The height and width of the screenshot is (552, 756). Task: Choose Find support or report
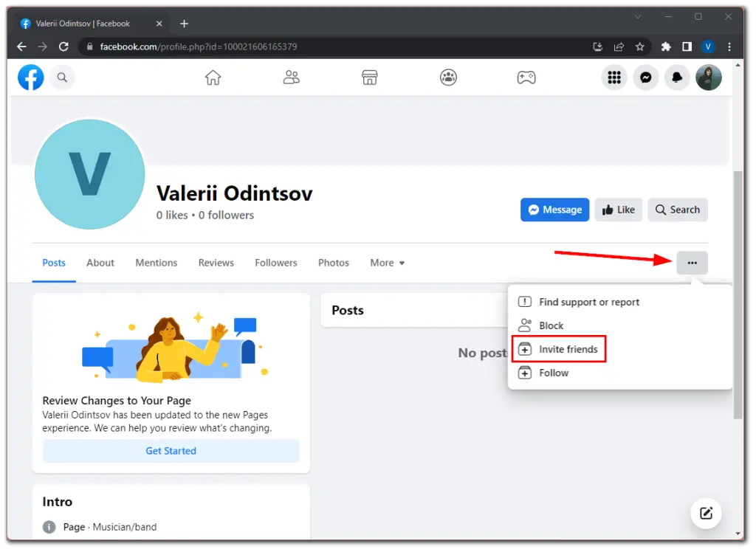(619, 303)
